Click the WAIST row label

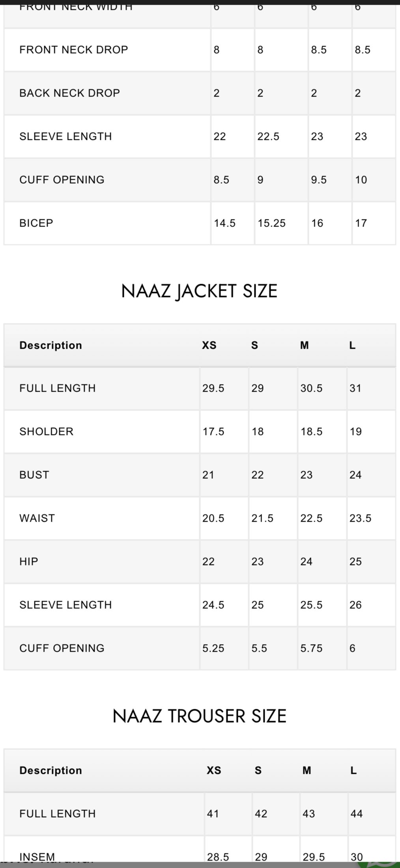pyautogui.click(x=37, y=518)
